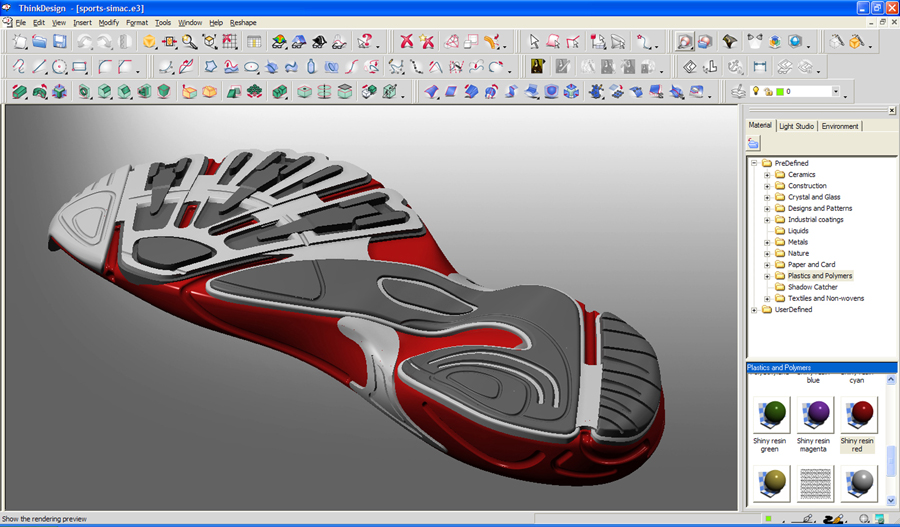This screenshot has width=900, height=527.
Task: Open the layer selector dropdown arrow
Action: (836, 91)
